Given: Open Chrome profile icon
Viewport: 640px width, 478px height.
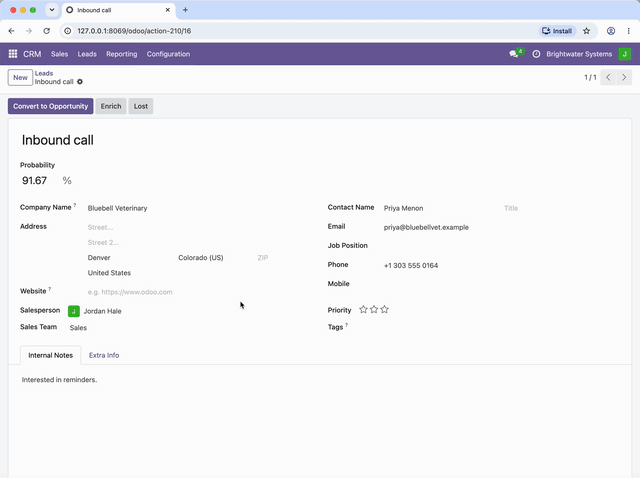Looking at the screenshot, I should 611,31.
